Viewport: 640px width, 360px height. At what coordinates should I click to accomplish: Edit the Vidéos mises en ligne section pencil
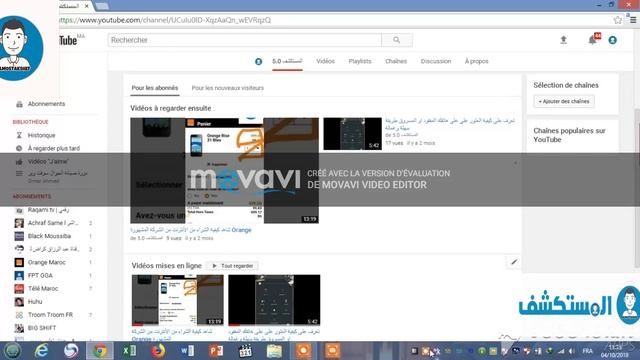514,262
